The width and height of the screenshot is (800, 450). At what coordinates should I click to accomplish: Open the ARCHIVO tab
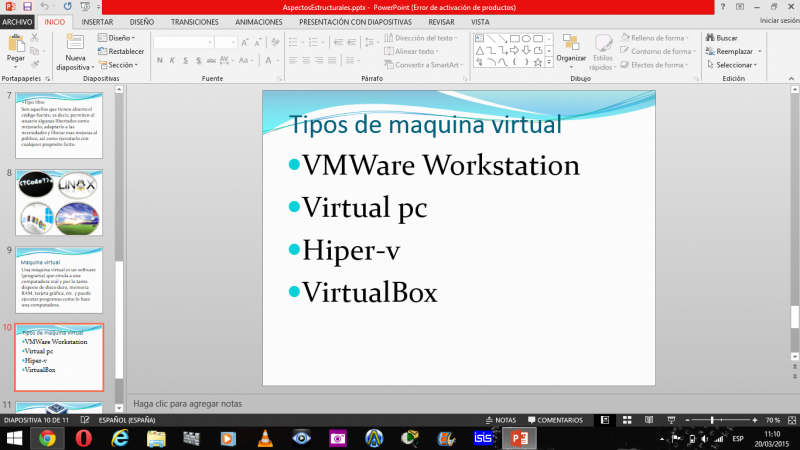tap(17, 22)
